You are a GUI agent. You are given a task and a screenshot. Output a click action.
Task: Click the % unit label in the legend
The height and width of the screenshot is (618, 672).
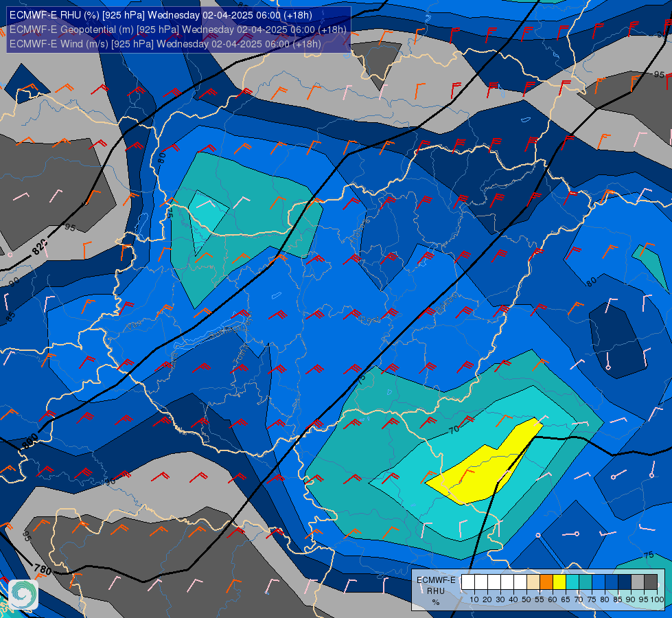point(436,602)
